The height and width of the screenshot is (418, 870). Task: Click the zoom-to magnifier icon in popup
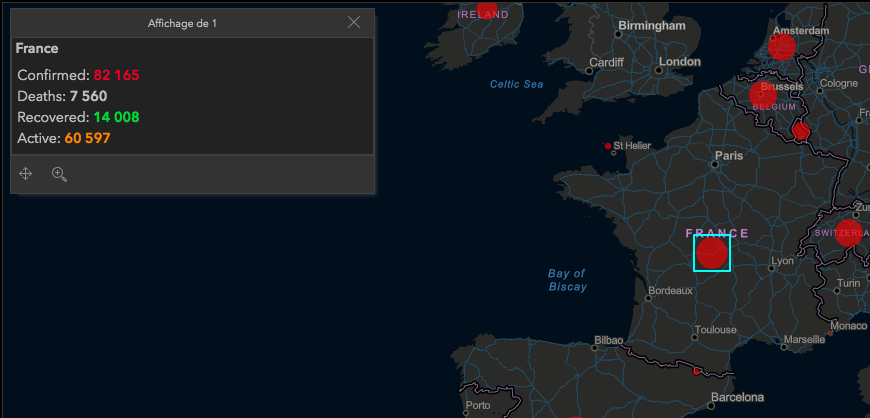coord(59,174)
